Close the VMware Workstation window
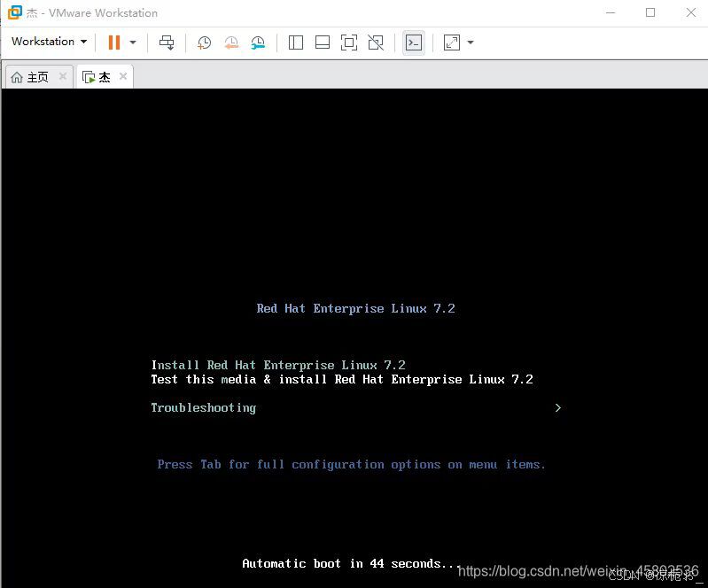 click(x=691, y=12)
